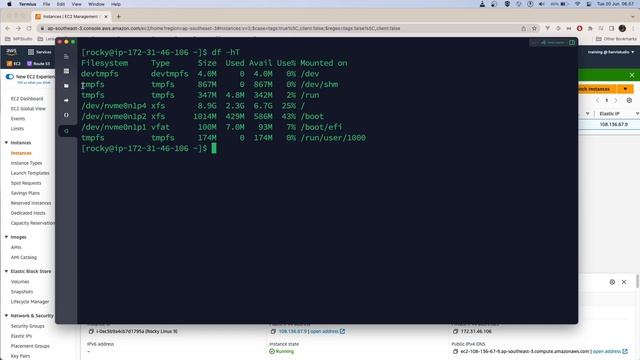Screen dimensions: 640x360
Task: Open the SFTP folder icon in Termius sidebar
Action: (x=66, y=86)
